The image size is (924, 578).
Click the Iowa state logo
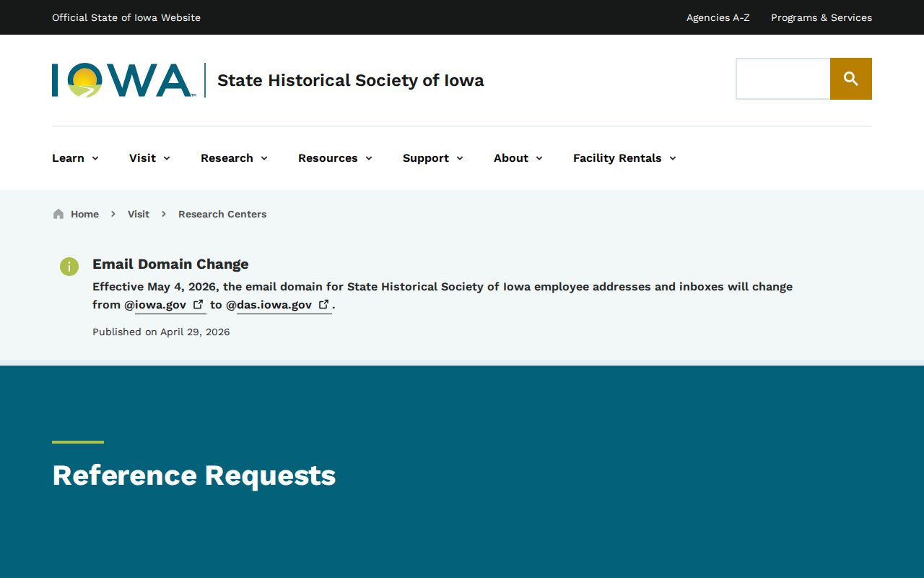tap(123, 80)
